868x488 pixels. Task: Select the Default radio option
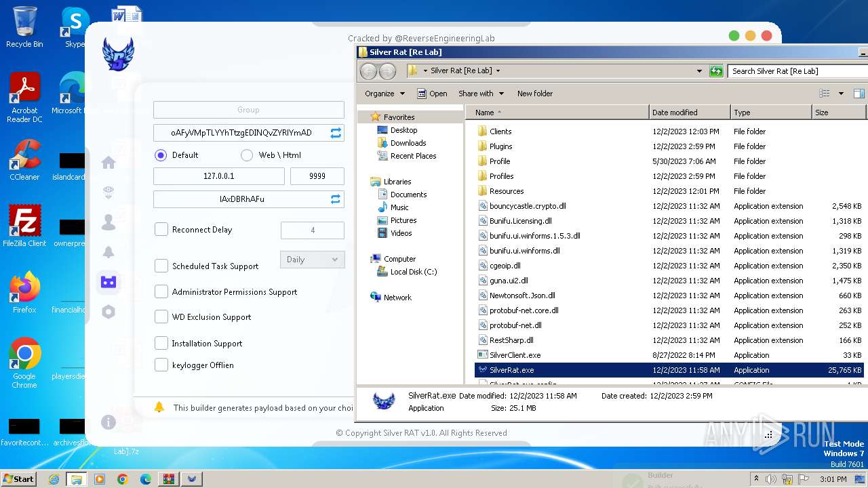tap(161, 155)
